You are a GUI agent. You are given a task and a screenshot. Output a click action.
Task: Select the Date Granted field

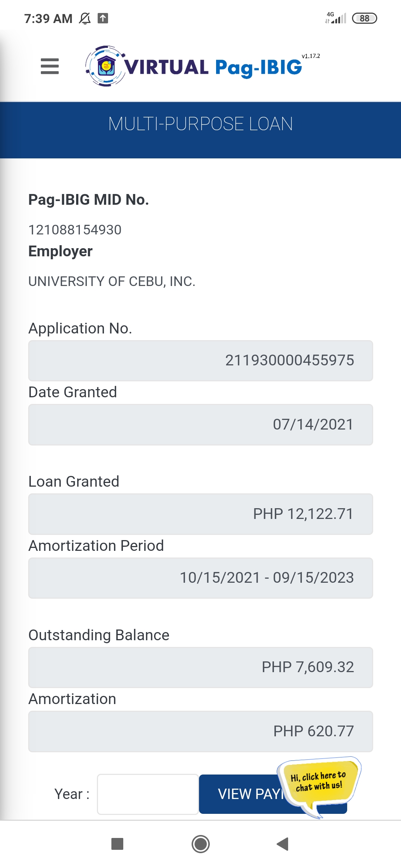[x=200, y=425]
